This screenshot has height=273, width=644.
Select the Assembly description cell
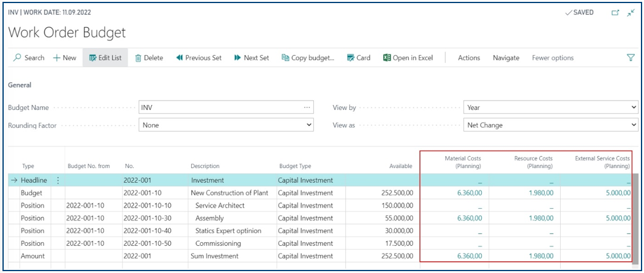[x=233, y=218]
